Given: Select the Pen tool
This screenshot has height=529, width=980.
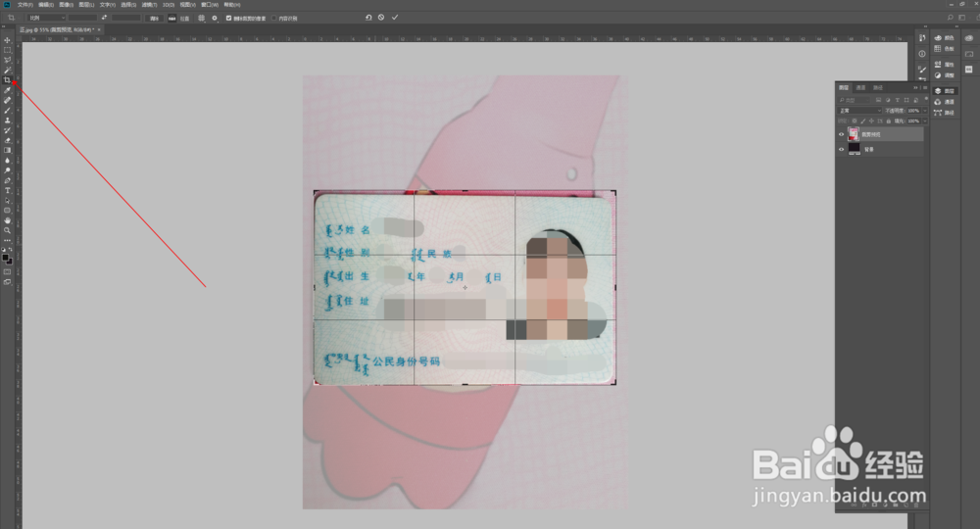Looking at the screenshot, I should tap(8, 180).
